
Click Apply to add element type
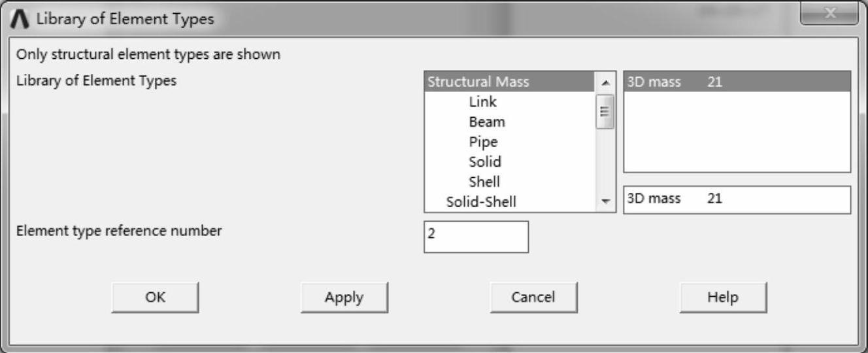344,297
